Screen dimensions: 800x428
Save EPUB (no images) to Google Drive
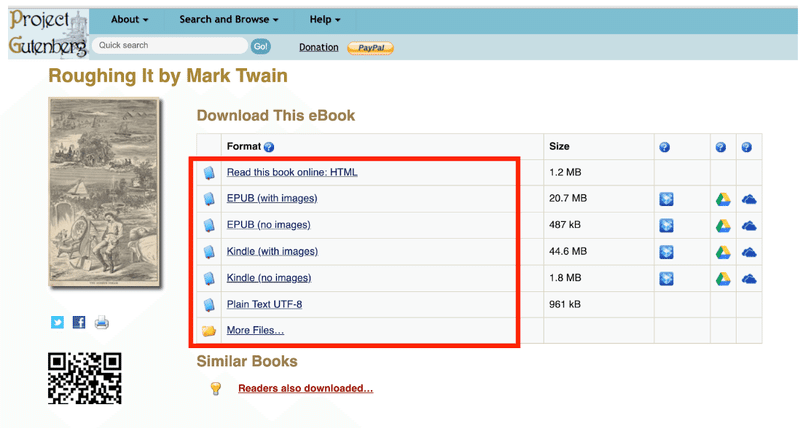click(723, 226)
